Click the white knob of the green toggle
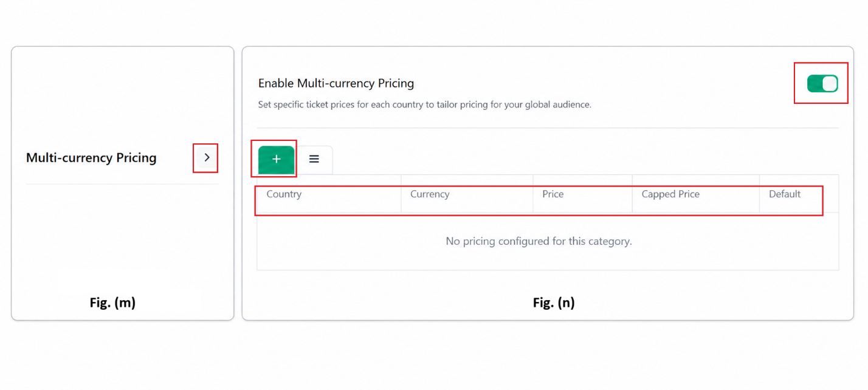Viewport: 868px width, 390px height. tap(830, 84)
